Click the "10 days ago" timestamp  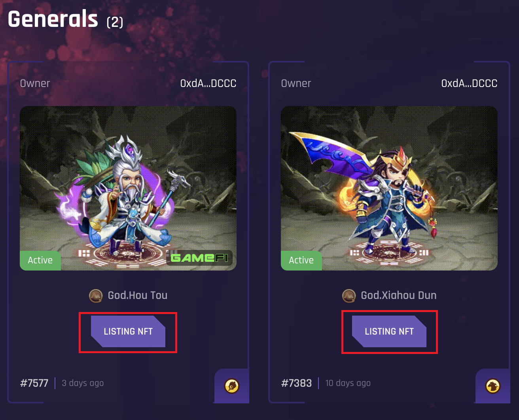(x=348, y=383)
